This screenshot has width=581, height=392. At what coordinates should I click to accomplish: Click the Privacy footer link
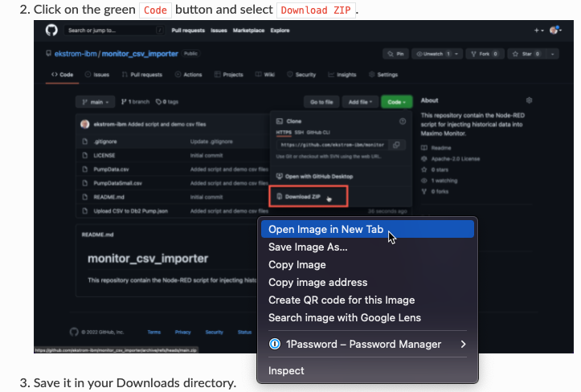182,332
